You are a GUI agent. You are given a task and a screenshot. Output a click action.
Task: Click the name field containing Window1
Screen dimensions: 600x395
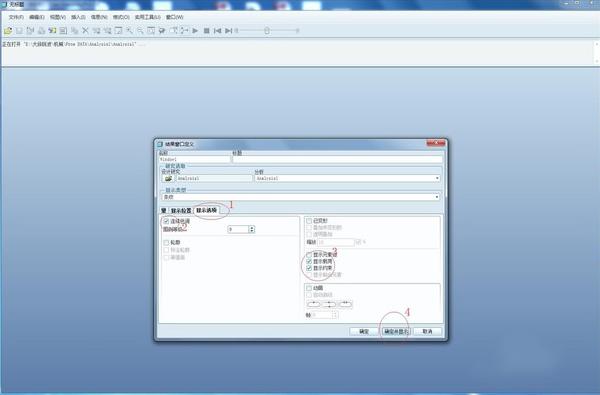(194, 159)
